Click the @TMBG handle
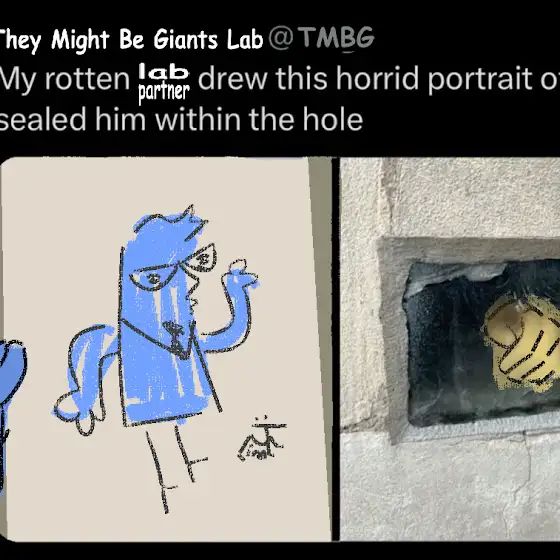Screen dimensions: 560x560 pos(321,38)
